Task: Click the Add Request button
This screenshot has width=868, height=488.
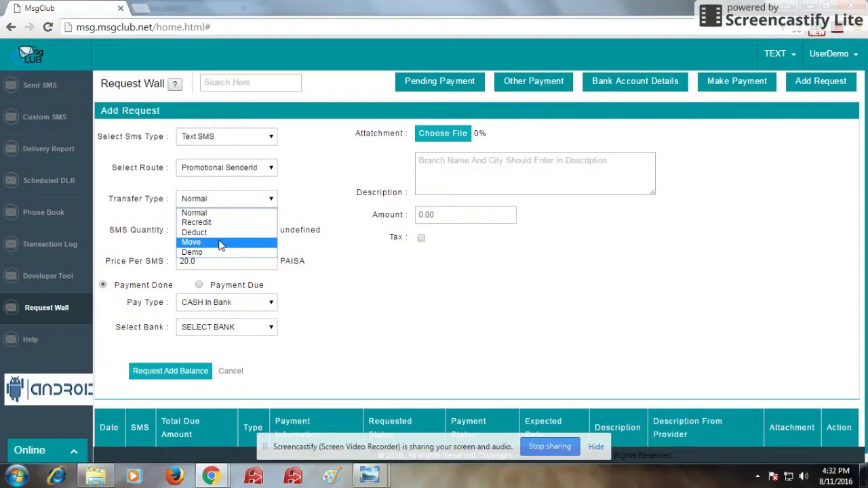Action: [821, 81]
